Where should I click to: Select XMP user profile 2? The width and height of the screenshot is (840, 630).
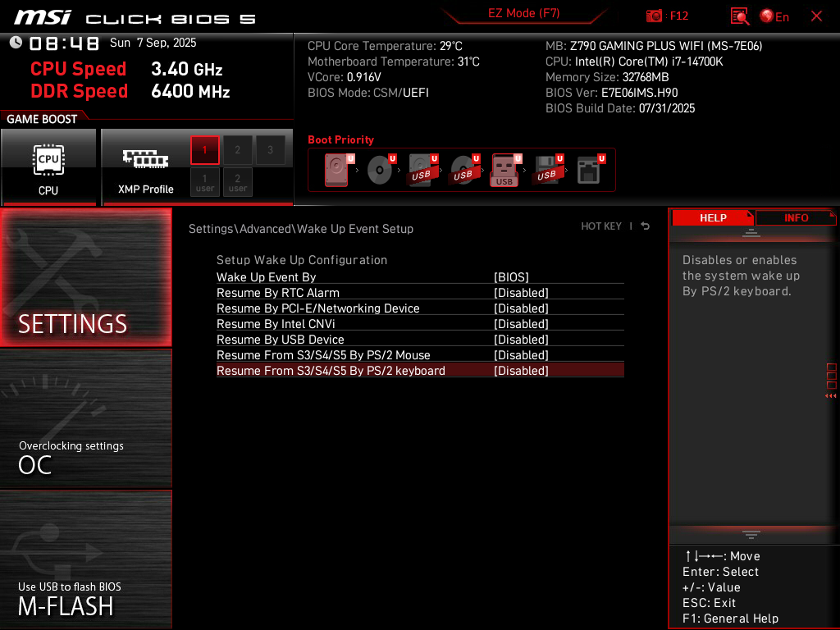click(x=237, y=183)
